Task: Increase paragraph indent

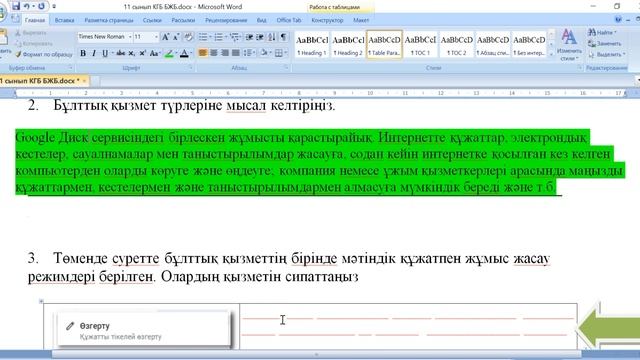Action: [x=260, y=37]
